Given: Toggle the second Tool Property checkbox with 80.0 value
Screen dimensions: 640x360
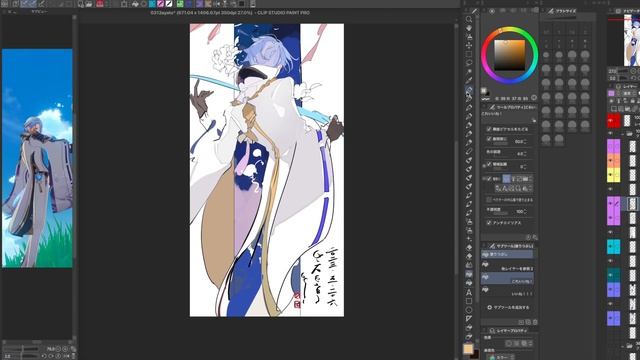Looking at the screenshot, I should pos(489,139).
